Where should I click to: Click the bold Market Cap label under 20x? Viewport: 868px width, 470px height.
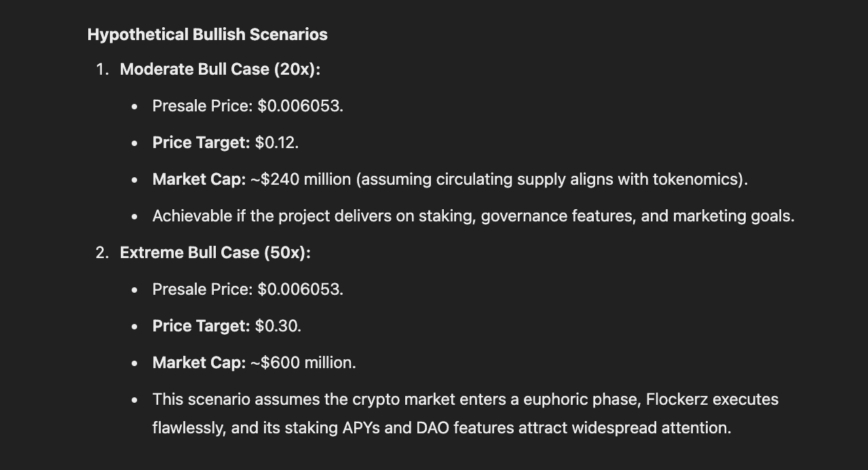tap(199, 179)
